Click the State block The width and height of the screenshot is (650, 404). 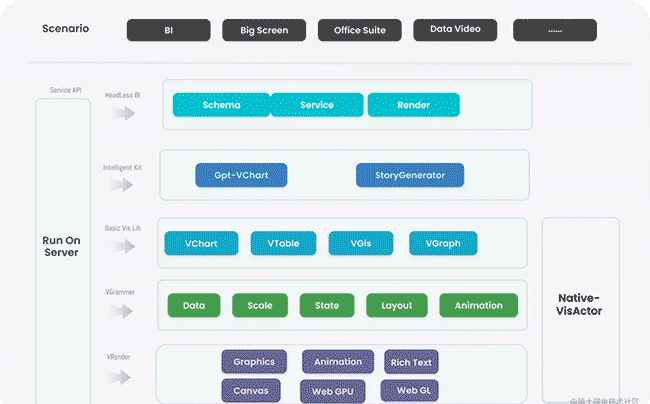327,305
